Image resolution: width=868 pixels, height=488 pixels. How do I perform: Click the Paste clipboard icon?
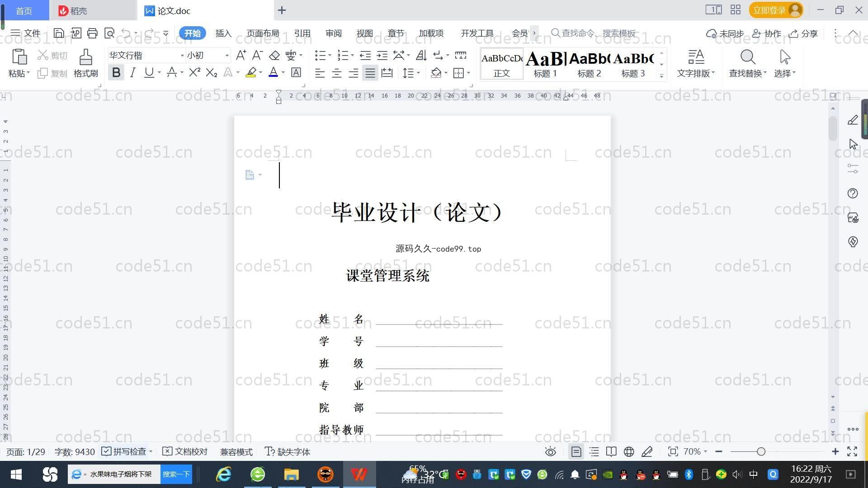tap(19, 57)
